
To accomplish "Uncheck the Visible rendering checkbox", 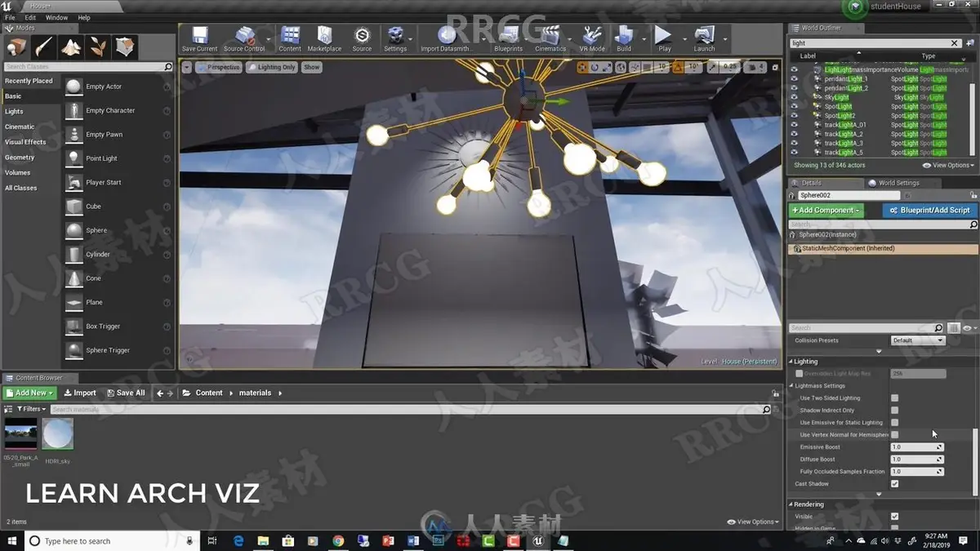I will tap(894, 517).
